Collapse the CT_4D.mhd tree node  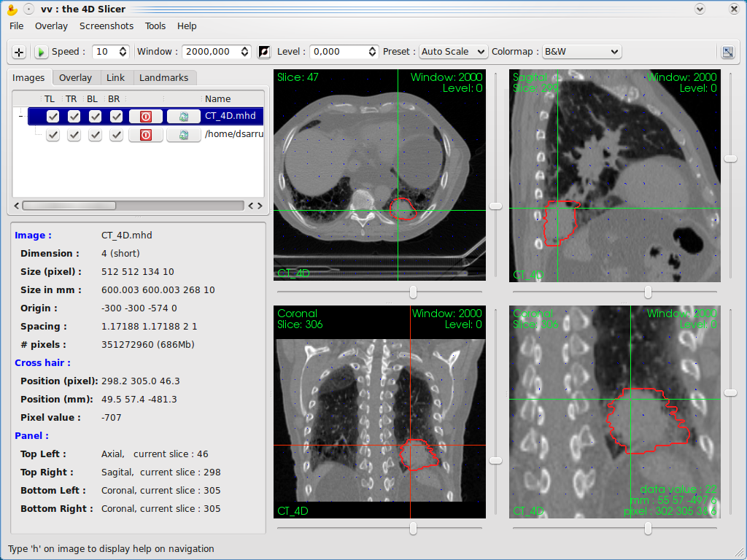[x=20, y=116]
